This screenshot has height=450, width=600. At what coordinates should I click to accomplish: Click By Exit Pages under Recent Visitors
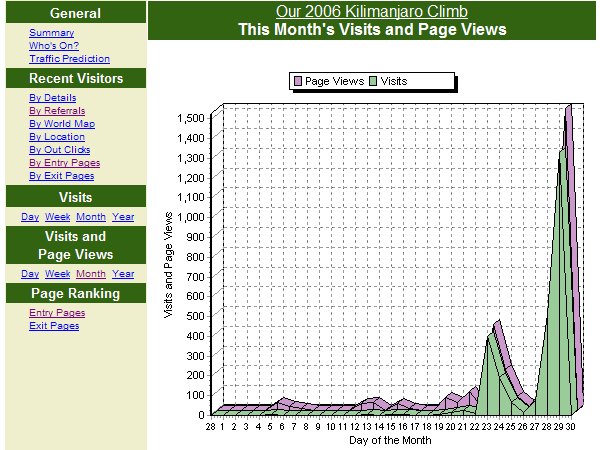[x=61, y=176]
